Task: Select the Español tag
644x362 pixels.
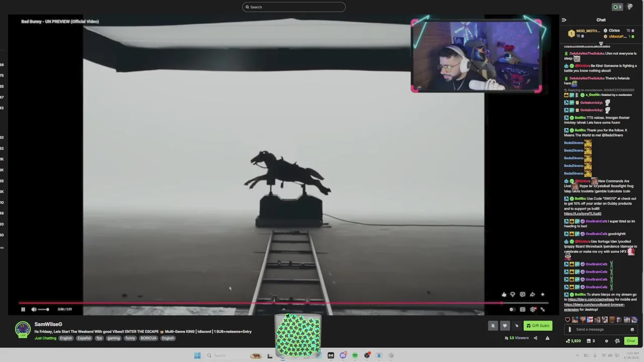Action: pos(84,338)
